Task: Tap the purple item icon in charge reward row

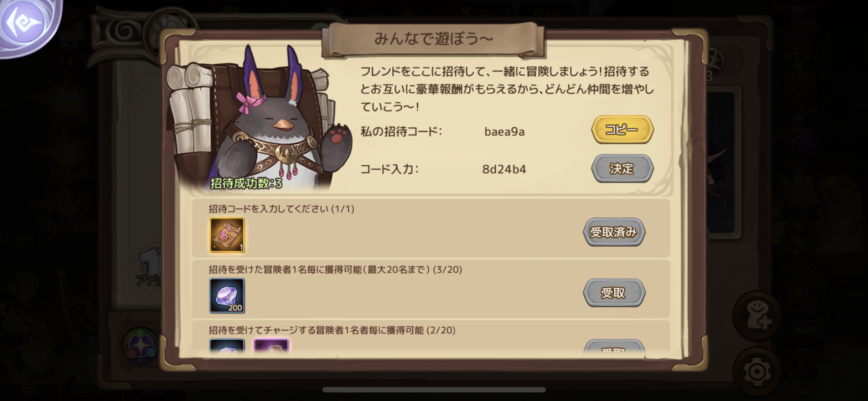Action: click(271, 348)
